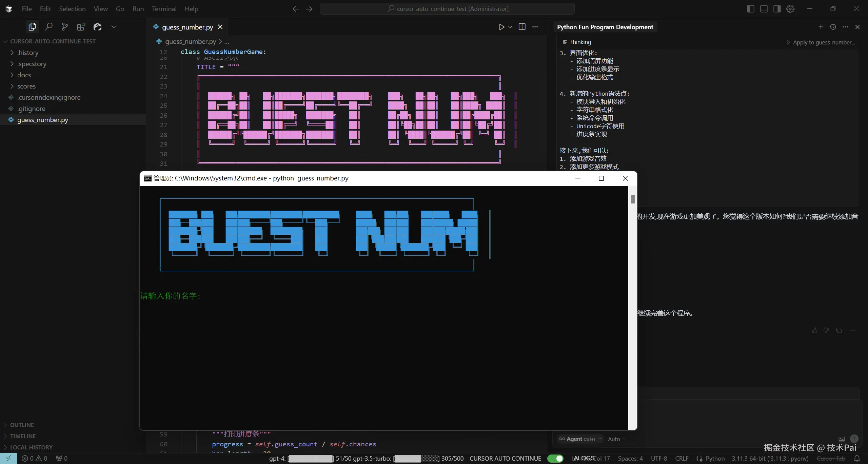The width and height of the screenshot is (868, 464).
Task: Click the command center search field
Action: pos(447,9)
